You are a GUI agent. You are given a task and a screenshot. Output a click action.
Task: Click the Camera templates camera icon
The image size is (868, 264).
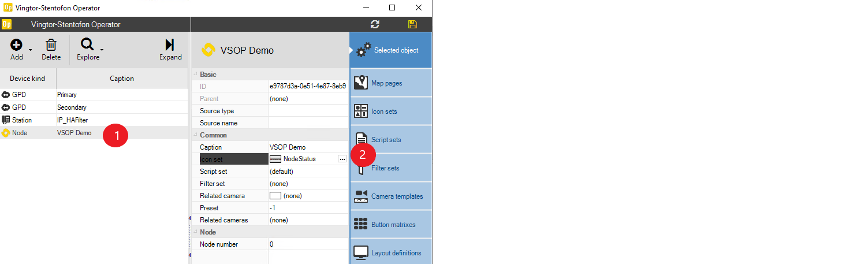pos(361,196)
